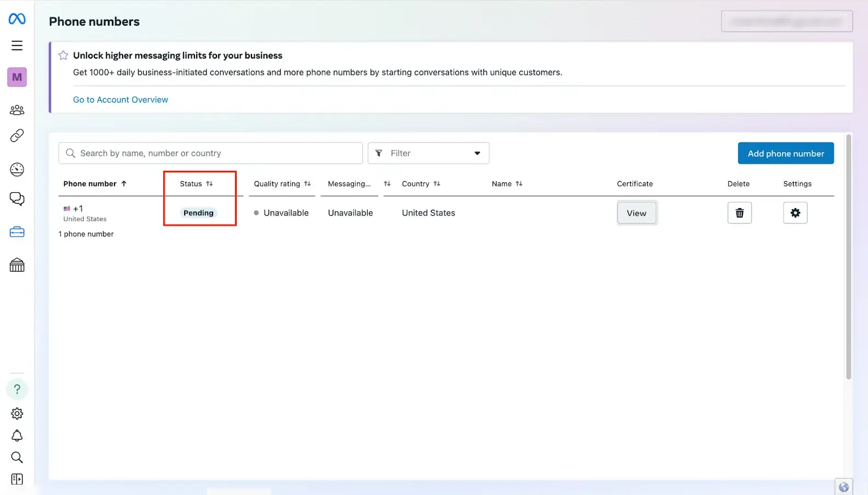Open phone number settings gear
The image size is (868, 495).
795,213
